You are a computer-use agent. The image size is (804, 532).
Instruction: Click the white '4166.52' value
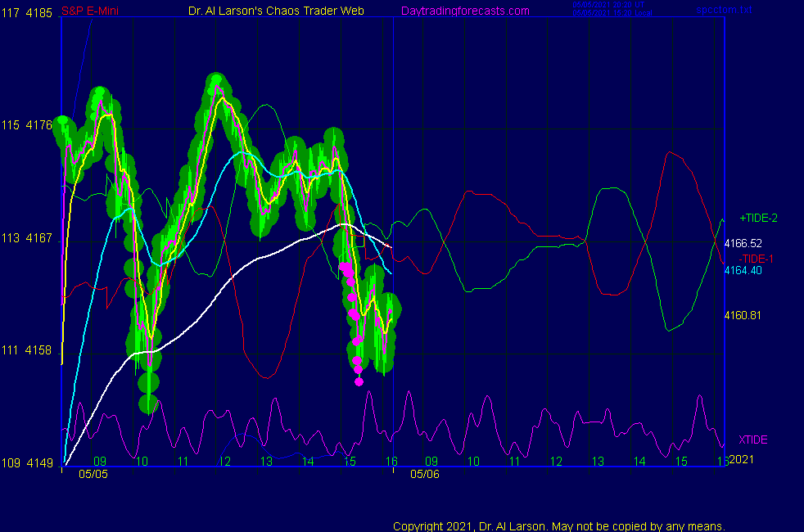pyautogui.click(x=743, y=243)
